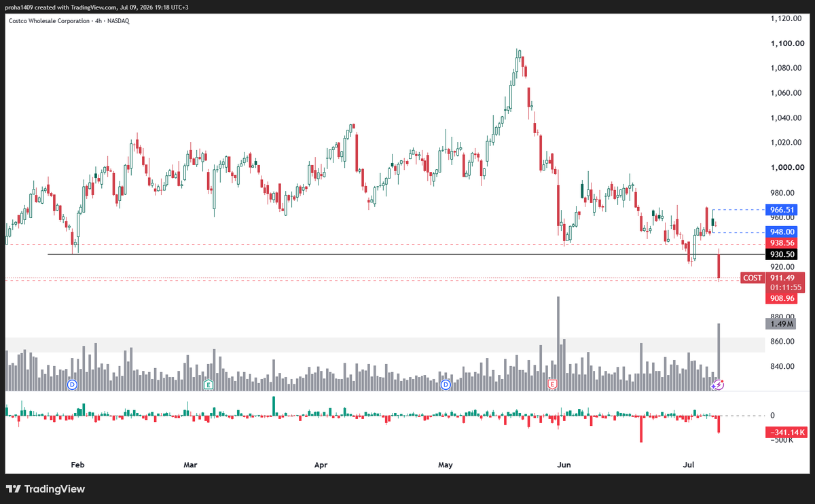Click the February dividend D marker
Image resolution: width=815 pixels, height=504 pixels.
(x=73, y=385)
